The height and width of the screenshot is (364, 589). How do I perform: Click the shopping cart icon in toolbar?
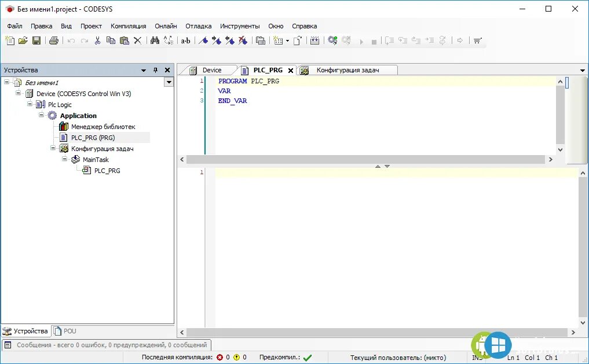point(477,41)
